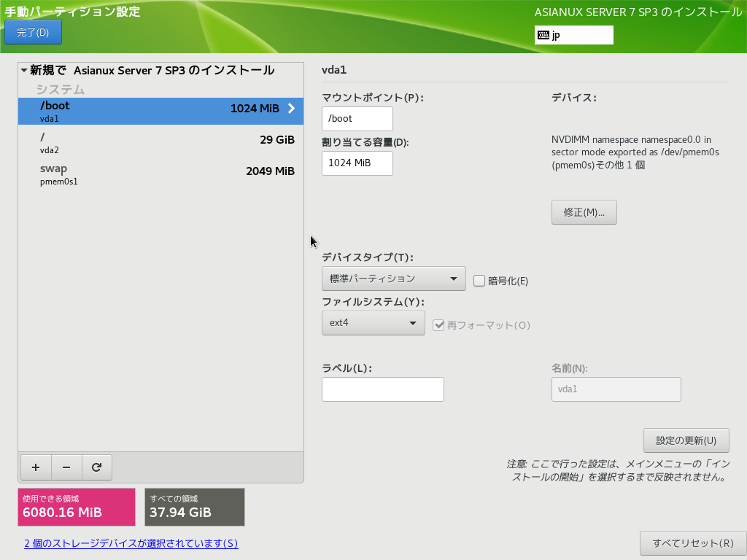Click the 設定の更新(U) update settings button
747x560 pixels.
click(x=686, y=440)
